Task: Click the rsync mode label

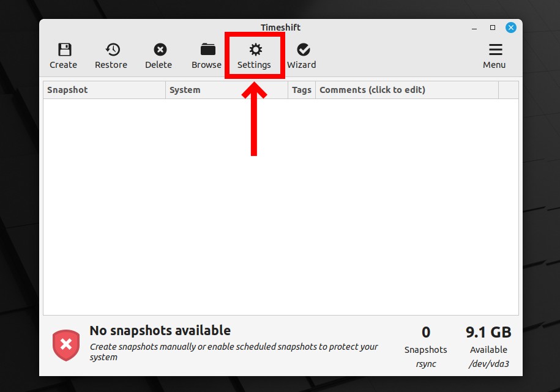Action: click(426, 364)
